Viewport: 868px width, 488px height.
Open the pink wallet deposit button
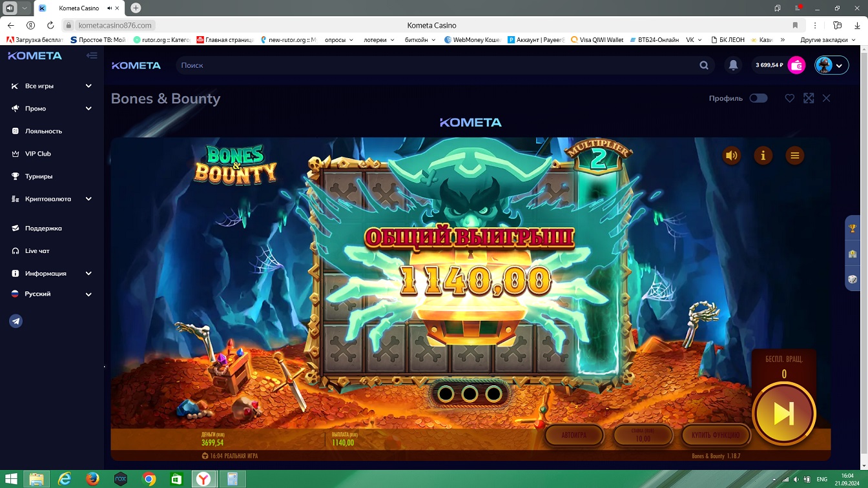tap(797, 65)
